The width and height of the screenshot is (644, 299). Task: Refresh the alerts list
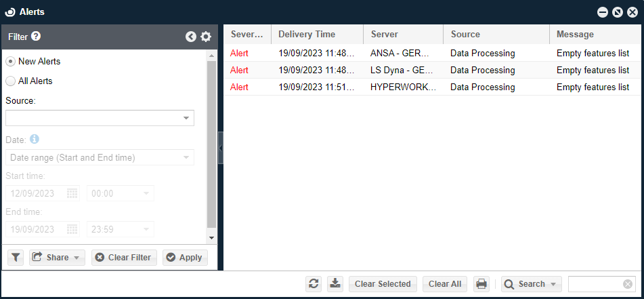pos(314,284)
